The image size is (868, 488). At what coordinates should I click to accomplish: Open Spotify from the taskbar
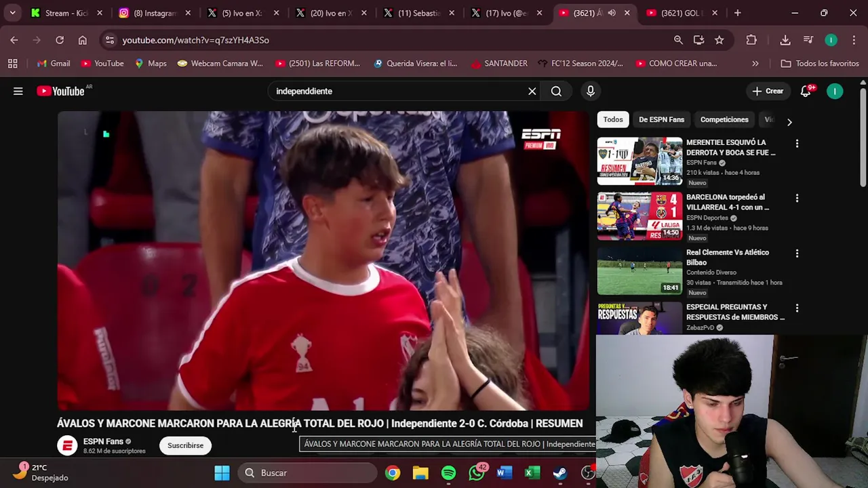448,472
